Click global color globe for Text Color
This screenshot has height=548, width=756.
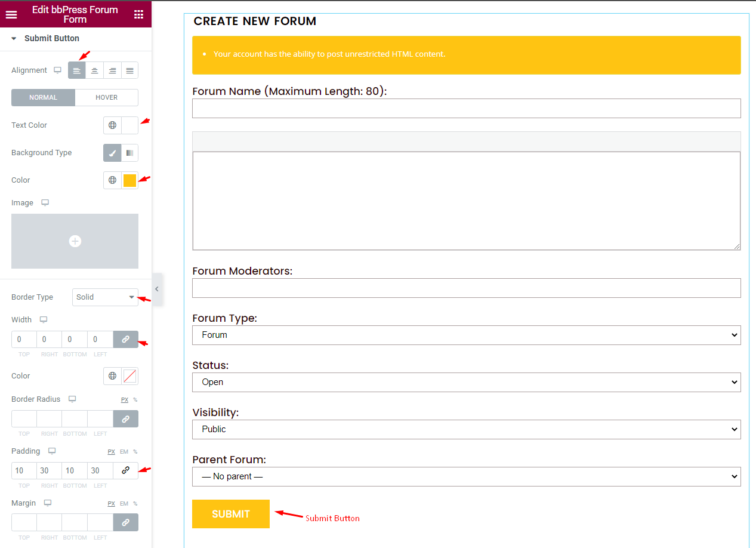tap(112, 125)
